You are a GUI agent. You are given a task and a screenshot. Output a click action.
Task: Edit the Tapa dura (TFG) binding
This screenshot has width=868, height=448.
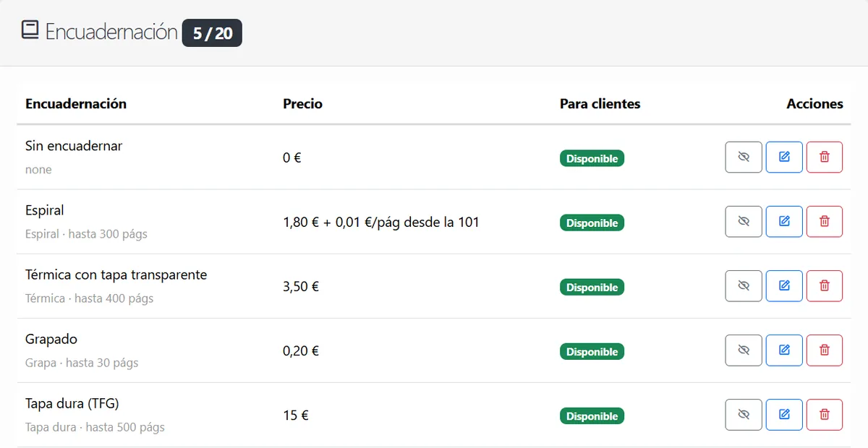pyautogui.click(x=784, y=415)
